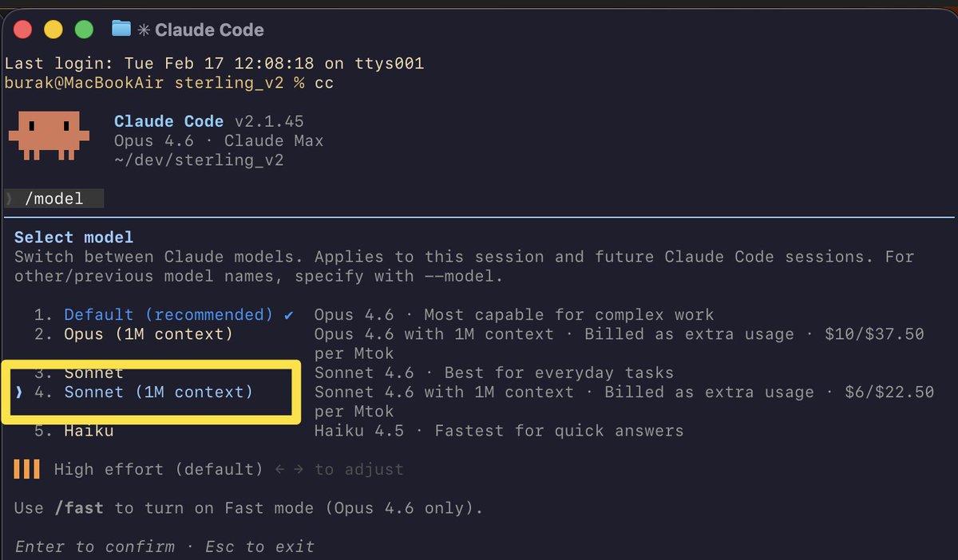Viewport: 958px width, 560px height.
Task: Select the Sonnet (1M context) option
Action: 158,392
